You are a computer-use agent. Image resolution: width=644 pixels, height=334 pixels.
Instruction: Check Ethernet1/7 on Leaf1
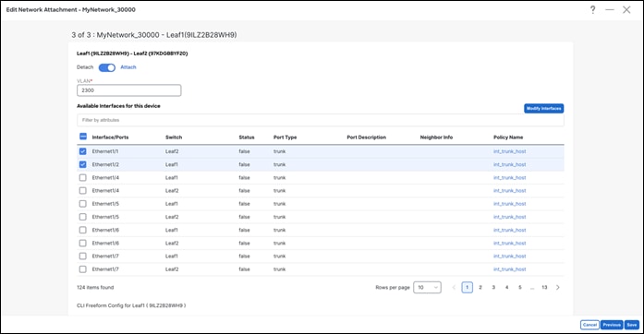[x=83, y=256]
